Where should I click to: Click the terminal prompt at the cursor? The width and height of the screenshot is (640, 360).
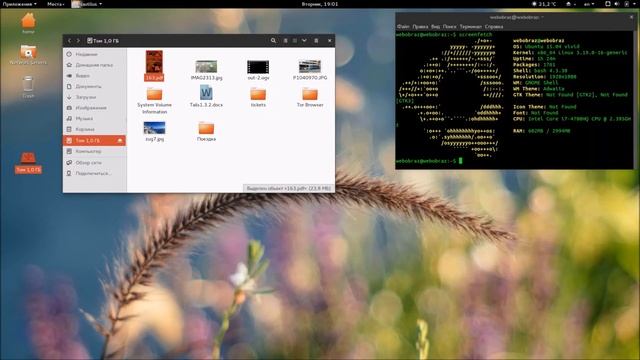tap(460, 161)
